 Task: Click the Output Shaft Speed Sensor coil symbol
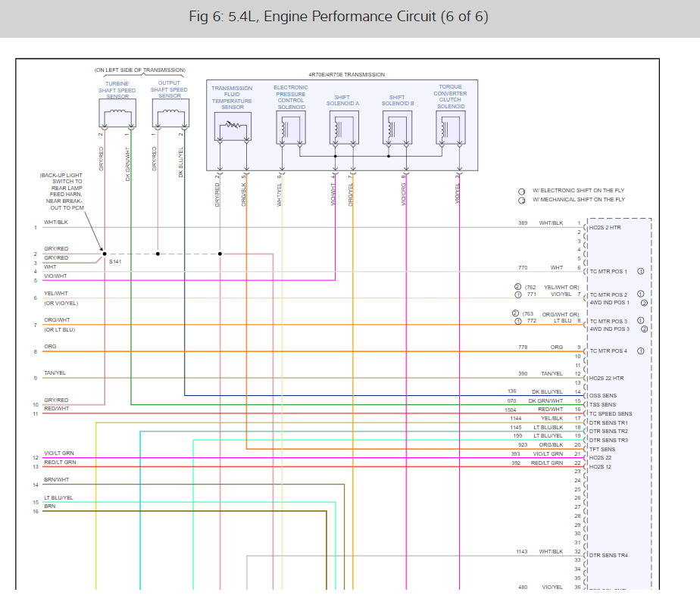(x=170, y=113)
